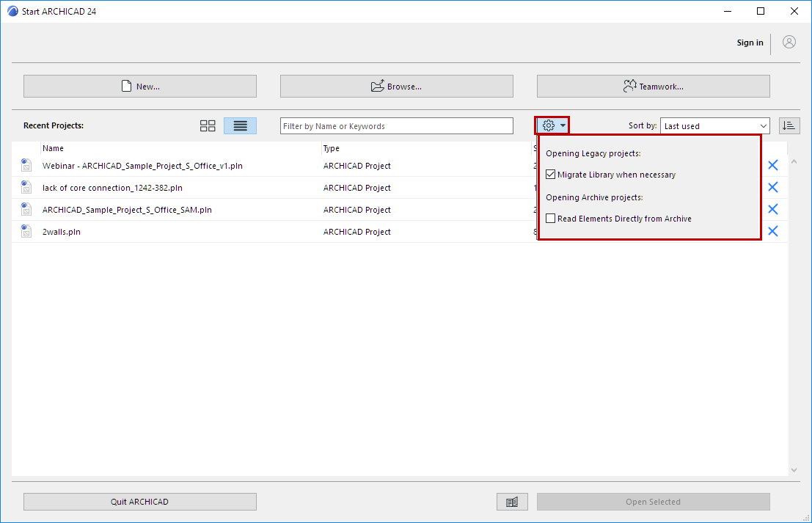Minimize the Start ARCHICAD 24 window
Screen dimensions: 812x523
728,11
